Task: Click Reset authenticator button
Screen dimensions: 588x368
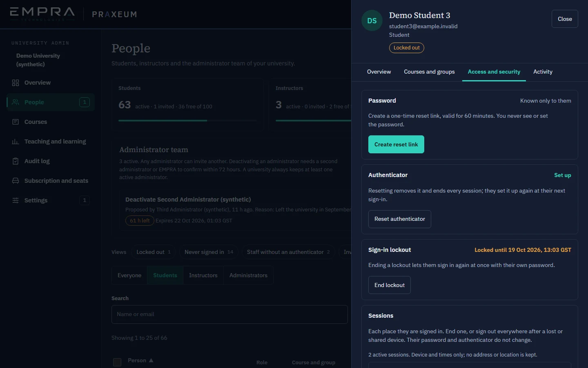Action: tap(400, 219)
